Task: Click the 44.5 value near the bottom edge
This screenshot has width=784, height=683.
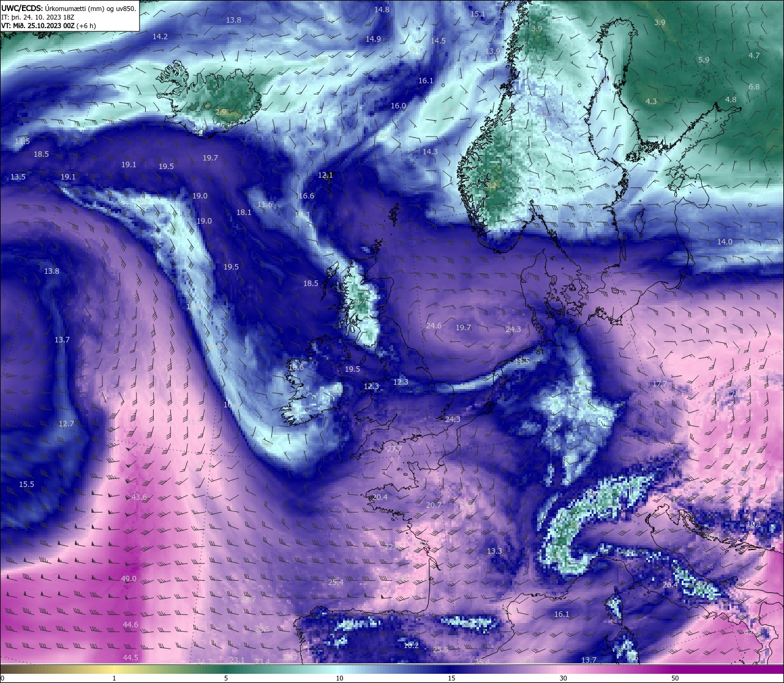Action: (130, 658)
